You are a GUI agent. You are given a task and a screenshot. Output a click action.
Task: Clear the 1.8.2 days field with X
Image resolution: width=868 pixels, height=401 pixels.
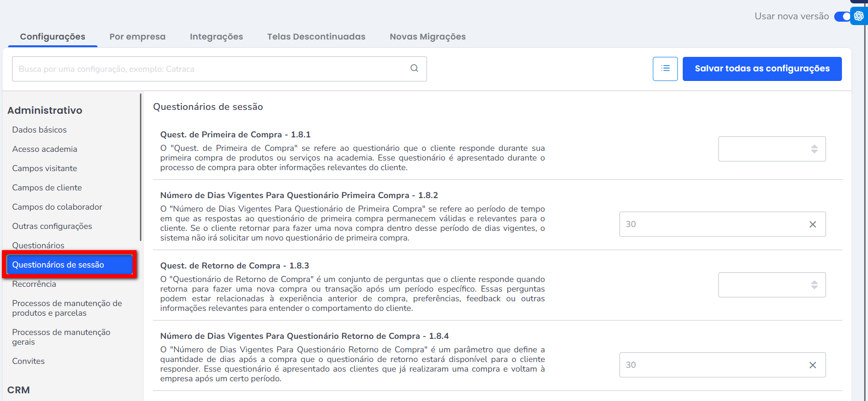813,225
